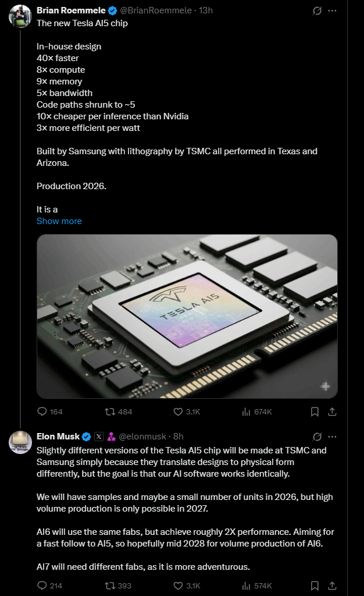Bookmark Elon Musk's post
This screenshot has width=364, height=596.
pyautogui.click(x=315, y=585)
